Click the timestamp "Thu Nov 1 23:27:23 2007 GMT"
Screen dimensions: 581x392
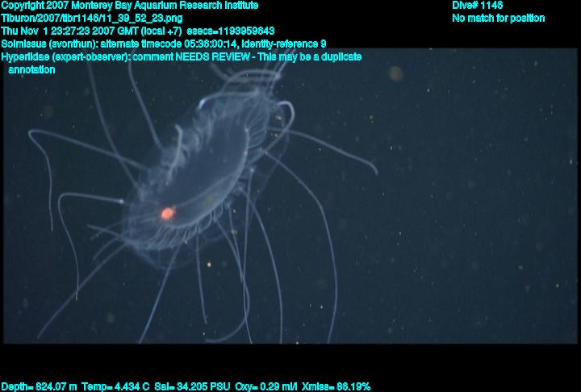pyautogui.click(x=70, y=31)
